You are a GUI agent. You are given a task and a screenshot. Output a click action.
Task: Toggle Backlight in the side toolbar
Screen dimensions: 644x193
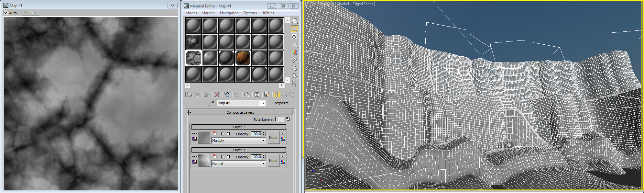(294, 29)
